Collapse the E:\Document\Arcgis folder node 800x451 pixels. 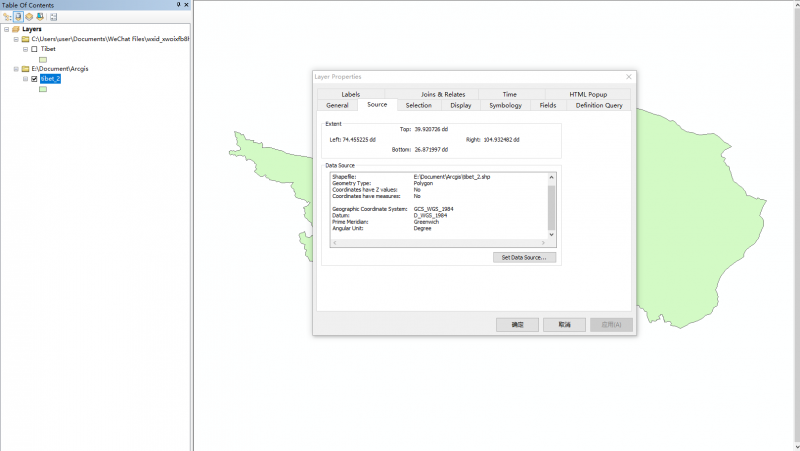click(x=16, y=69)
